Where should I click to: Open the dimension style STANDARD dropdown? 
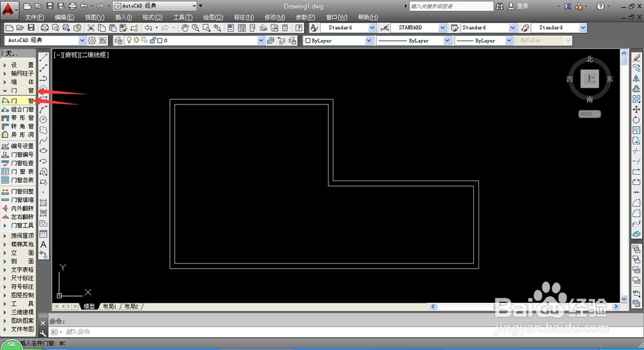(419, 28)
